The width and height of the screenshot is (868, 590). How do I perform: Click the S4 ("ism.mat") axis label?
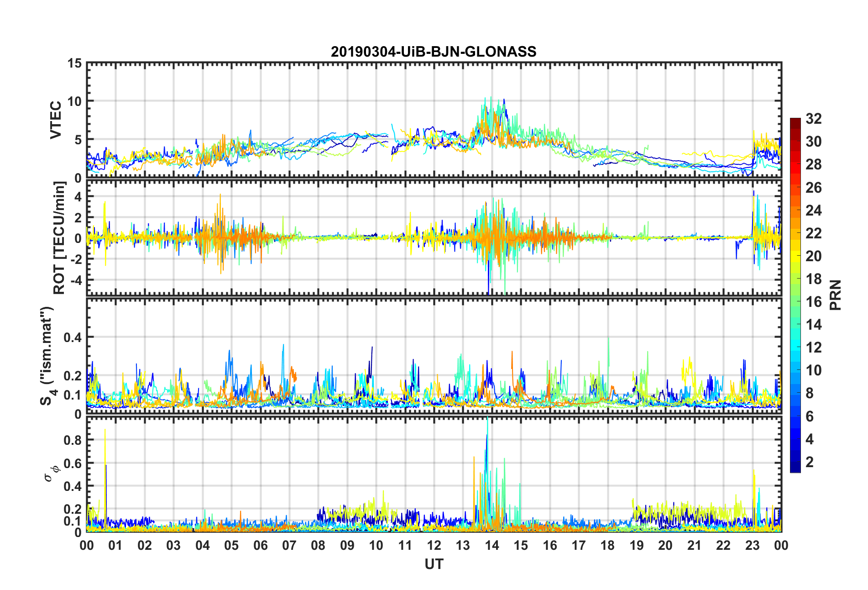pyautogui.click(x=47, y=356)
